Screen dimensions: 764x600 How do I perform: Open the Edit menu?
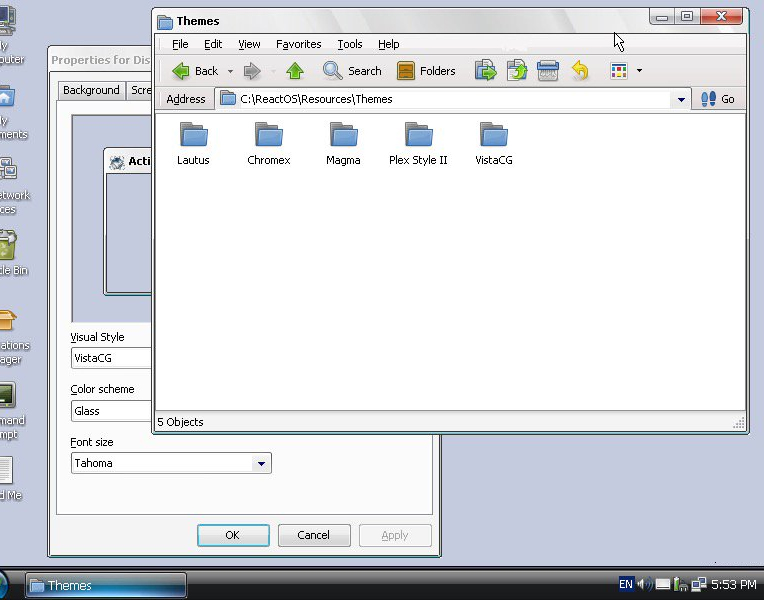(213, 44)
